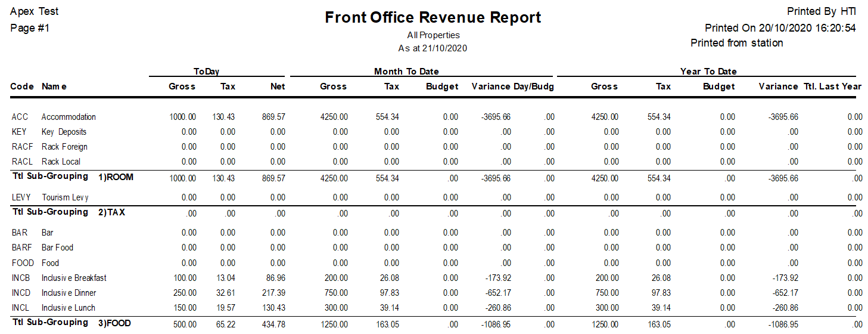Click the 'Inclusive Dinner' row name

click(x=69, y=293)
